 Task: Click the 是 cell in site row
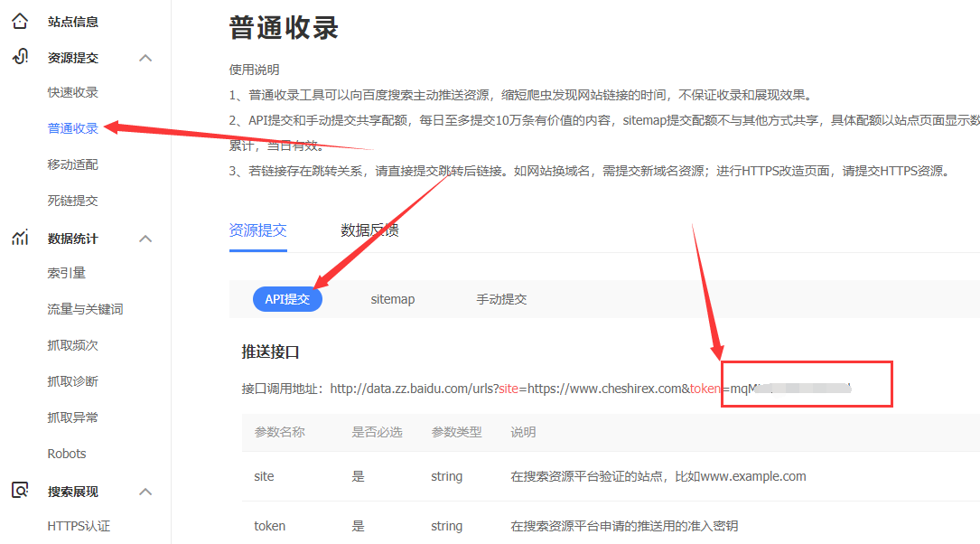358,476
